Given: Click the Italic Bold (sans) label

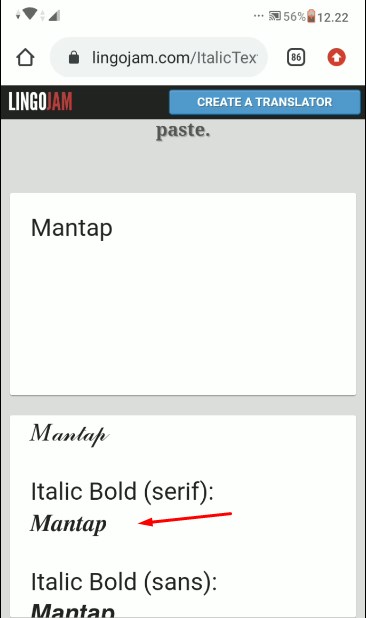Looking at the screenshot, I should point(124,582).
